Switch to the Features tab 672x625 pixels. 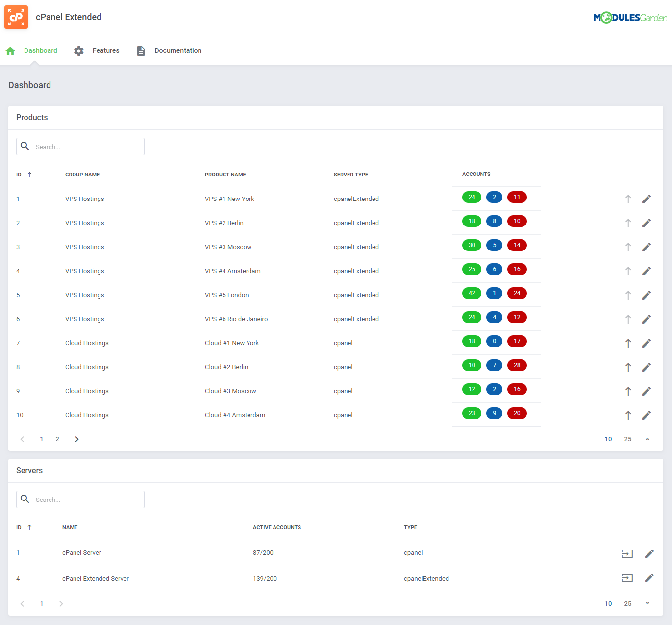pos(106,50)
